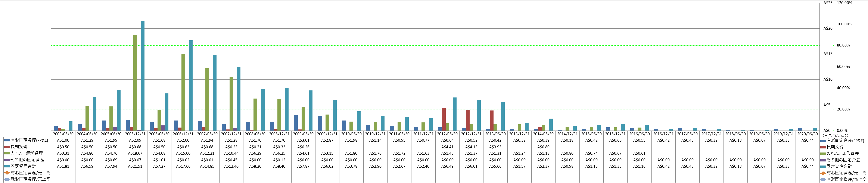The image size is (868, 183).
Task: Select the A$1.01 other fixed assets cell
Action: click(159, 160)
